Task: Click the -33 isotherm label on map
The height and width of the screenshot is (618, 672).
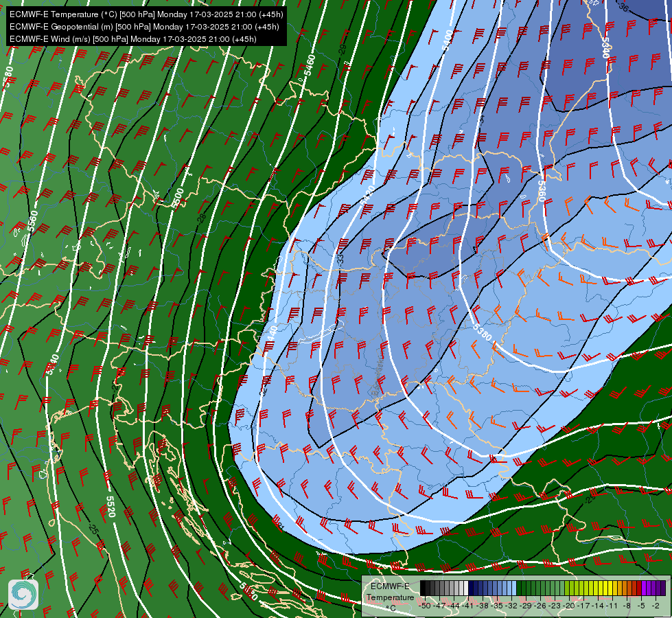Action: point(340,259)
